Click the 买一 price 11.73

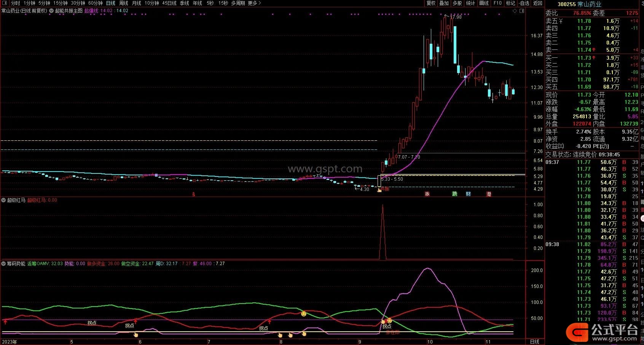coord(584,58)
